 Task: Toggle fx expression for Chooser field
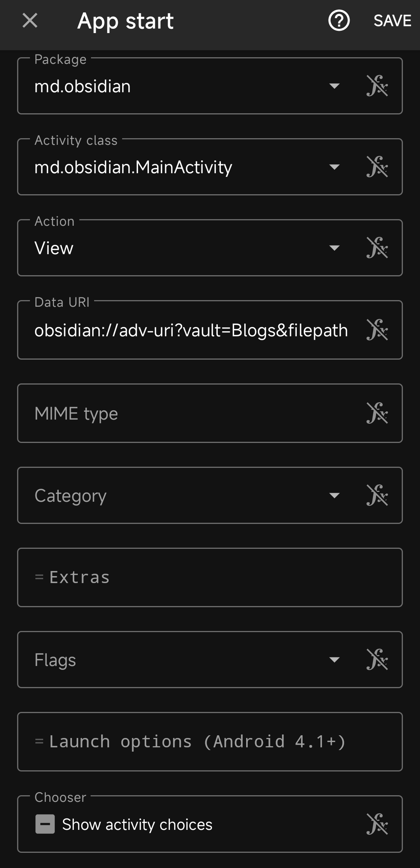377,824
